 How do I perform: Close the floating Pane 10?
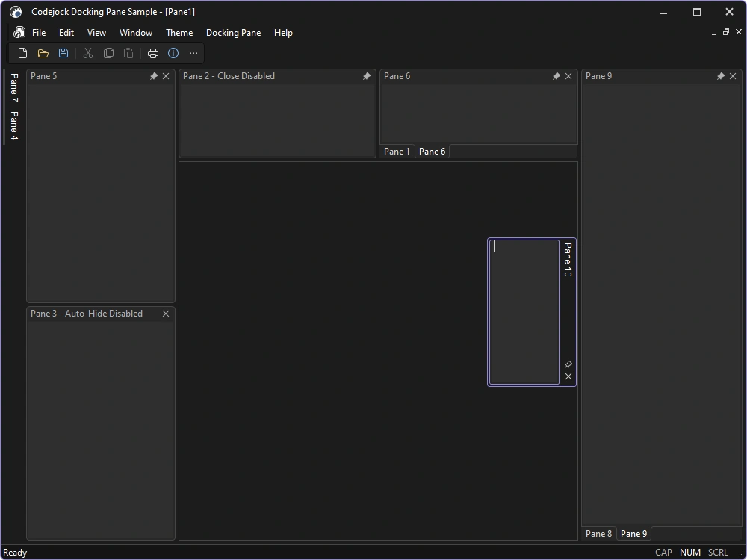pos(568,376)
